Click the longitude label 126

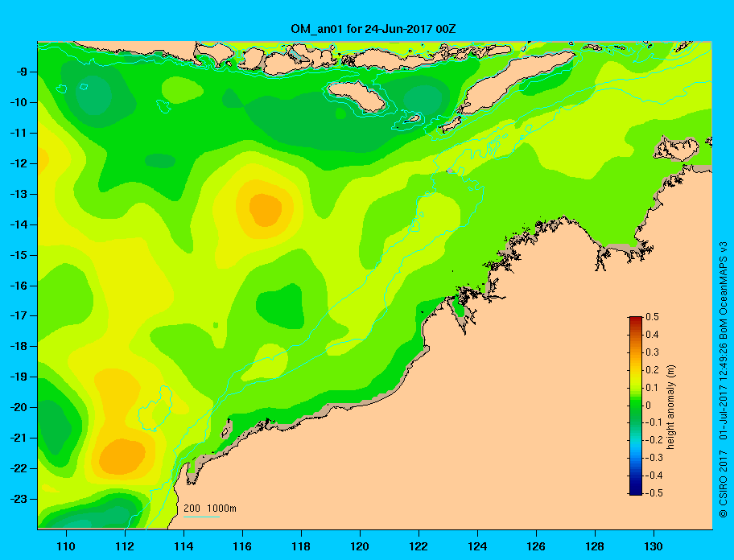click(536, 546)
